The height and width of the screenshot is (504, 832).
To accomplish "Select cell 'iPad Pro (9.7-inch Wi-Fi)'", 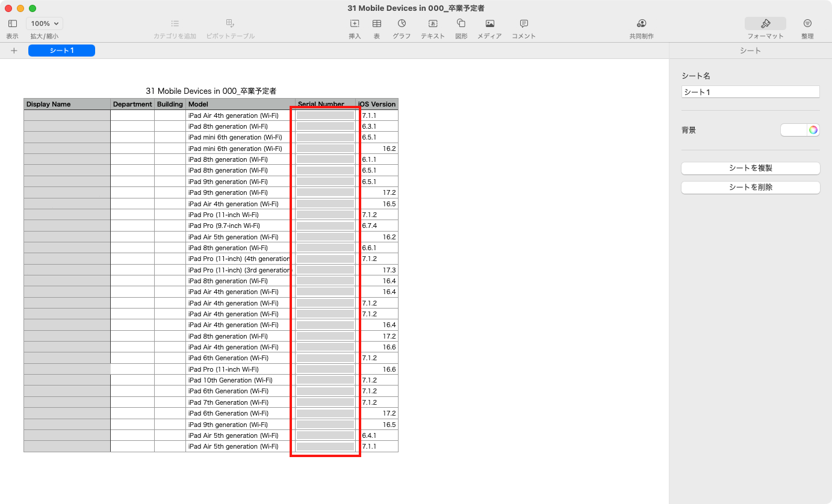I will pos(240,226).
